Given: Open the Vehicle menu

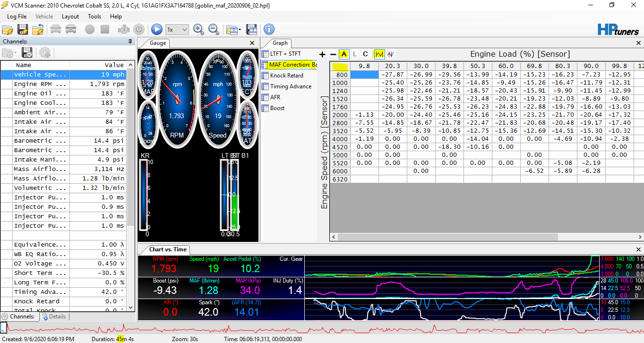Looking at the screenshot, I should pos(44,16).
